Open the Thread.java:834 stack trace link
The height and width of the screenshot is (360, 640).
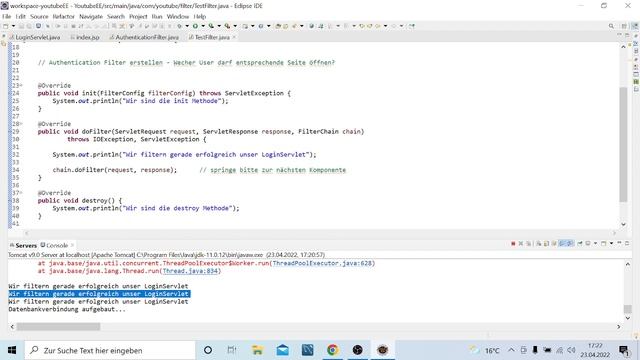coord(190,271)
